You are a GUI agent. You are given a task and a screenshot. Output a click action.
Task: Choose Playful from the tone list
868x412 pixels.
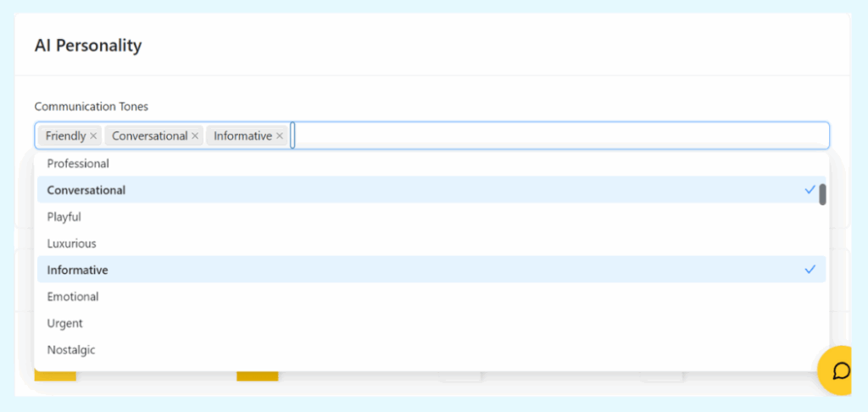click(64, 217)
